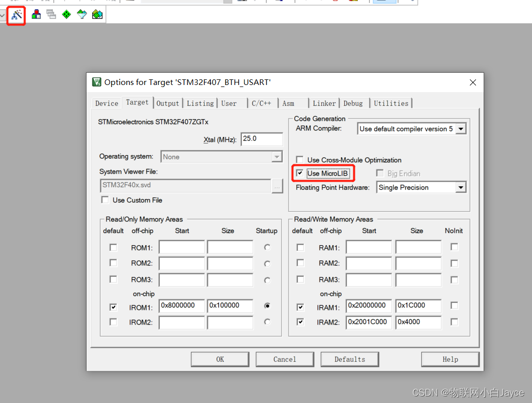Click the IROM1 Size field
532x403 pixels.
click(x=230, y=306)
